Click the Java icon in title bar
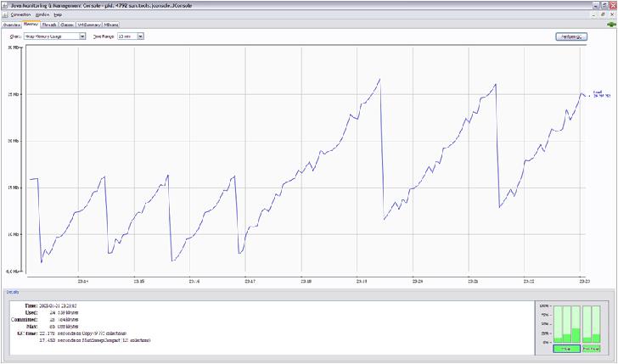 [4, 4]
